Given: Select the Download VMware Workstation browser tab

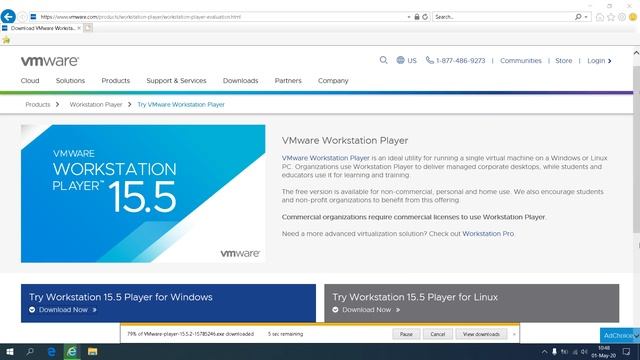Looking at the screenshot, I should click(x=41, y=28).
